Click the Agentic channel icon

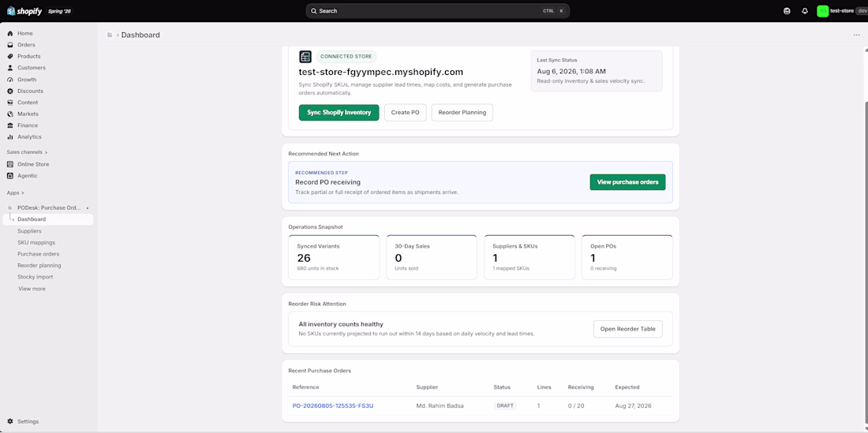point(10,176)
